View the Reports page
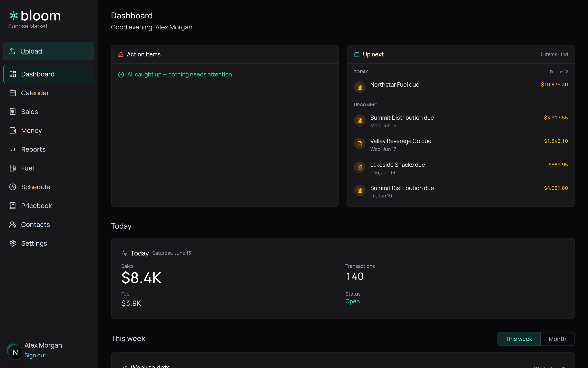588x368 pixels. click(x=49, y=149)
